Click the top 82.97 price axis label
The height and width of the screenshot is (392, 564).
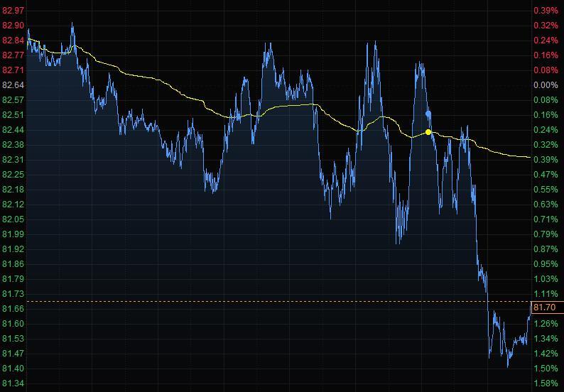tap(13, 11)
